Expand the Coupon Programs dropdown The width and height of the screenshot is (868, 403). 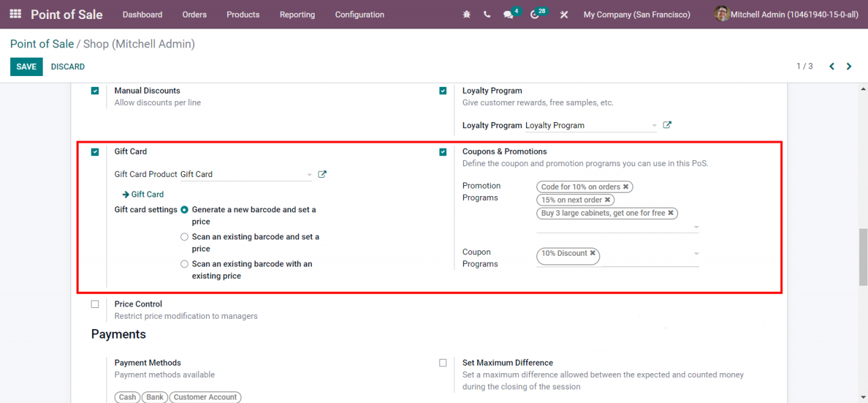pos(696,254)
